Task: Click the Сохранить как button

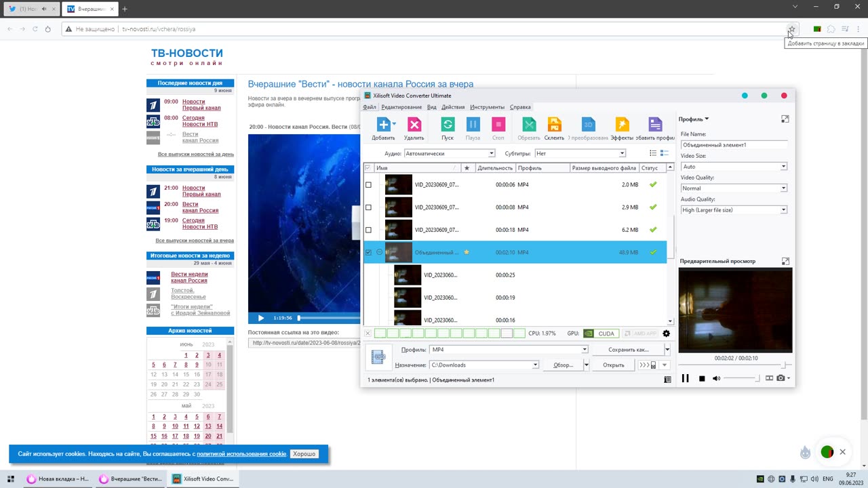Action: pos(628,350)
